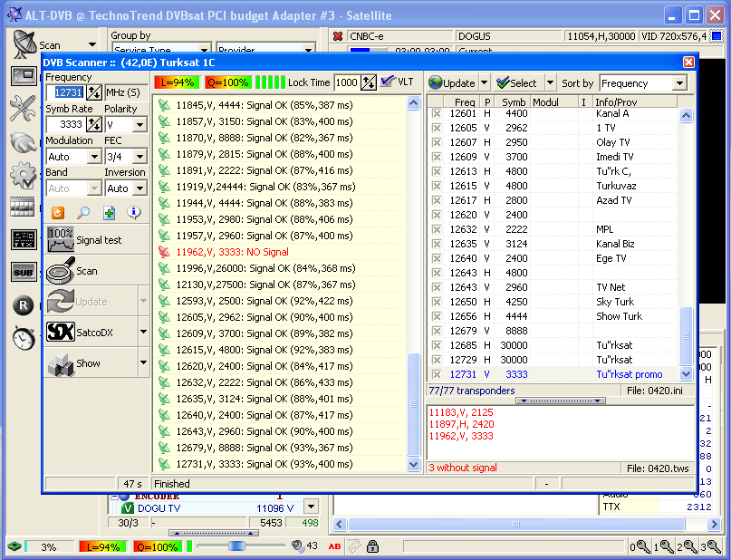This screenshot has height=560, width=731.
Task: Open the gear with checkmark settings icon
Action: click(24, 175)
